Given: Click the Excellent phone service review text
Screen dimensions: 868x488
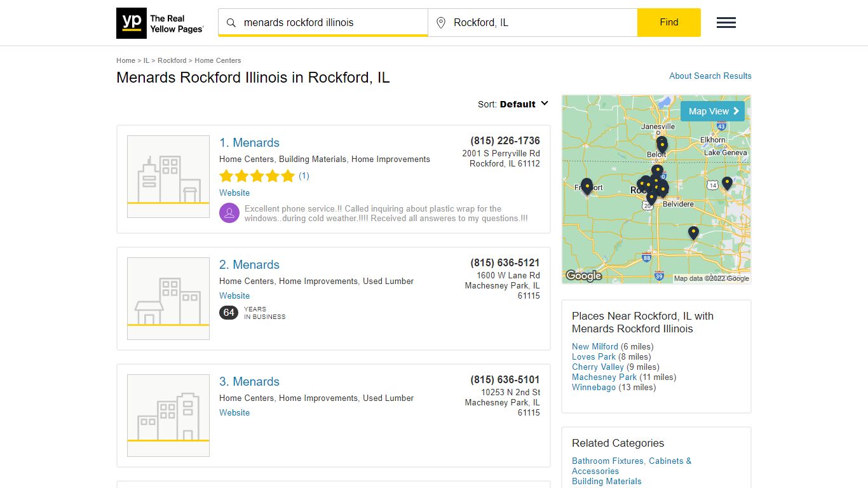Looking at the screenshot, I should click(x=386, y=213).
